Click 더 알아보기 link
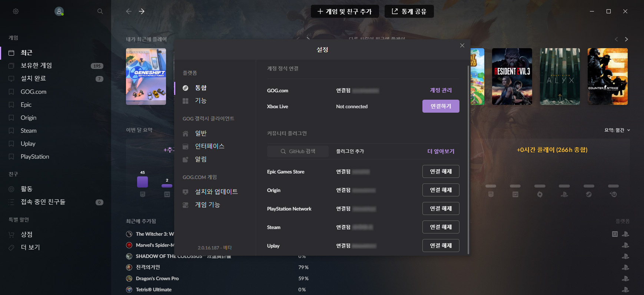Image resolution: width=644 pixels, height=295 pixels. click(x=441, y=152)
